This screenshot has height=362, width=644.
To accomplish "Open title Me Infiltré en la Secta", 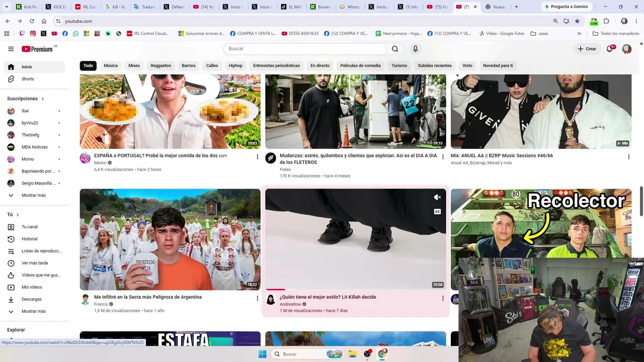I will click(148, 297).
